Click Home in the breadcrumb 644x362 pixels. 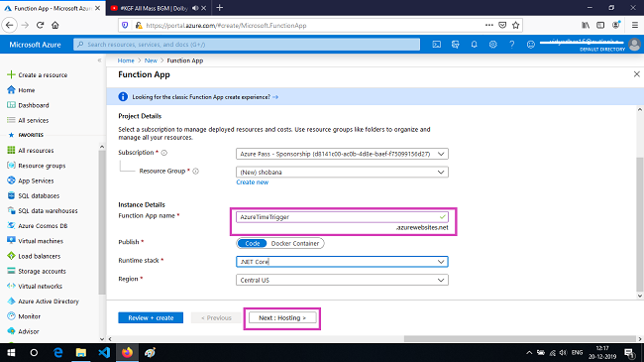click(126, 60)
